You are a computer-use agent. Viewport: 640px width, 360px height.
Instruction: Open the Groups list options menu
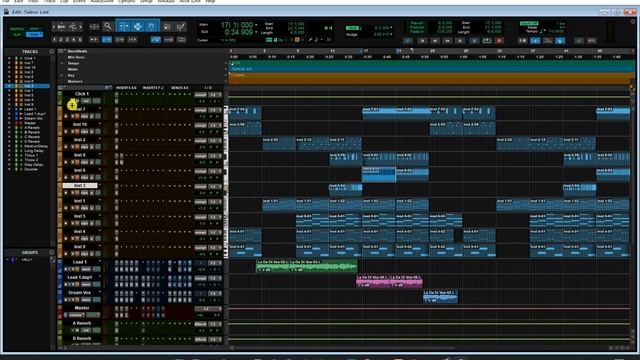tap(52, 253)
